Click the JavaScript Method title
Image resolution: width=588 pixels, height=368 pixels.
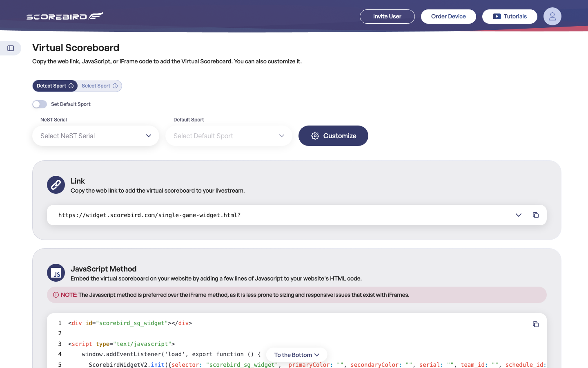tap(103, 269)
